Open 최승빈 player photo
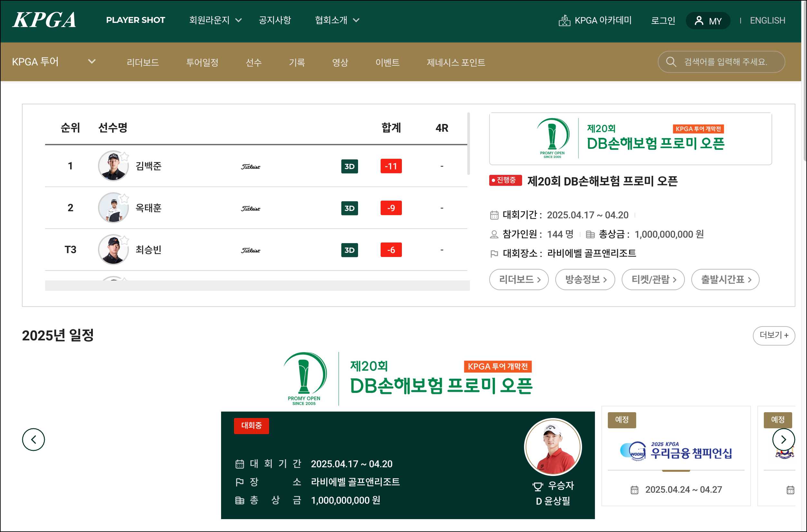Viewport: 807px width, 532px height. (x=113, y=250)
